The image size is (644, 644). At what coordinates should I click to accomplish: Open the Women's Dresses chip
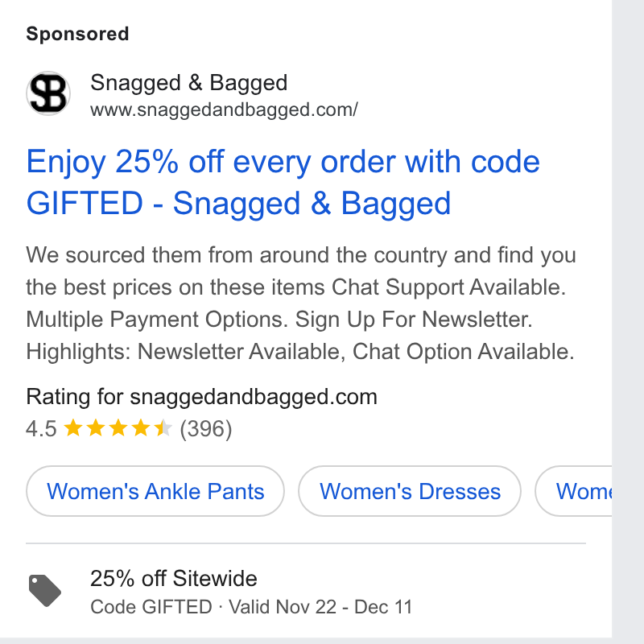[x=410, y=491]
